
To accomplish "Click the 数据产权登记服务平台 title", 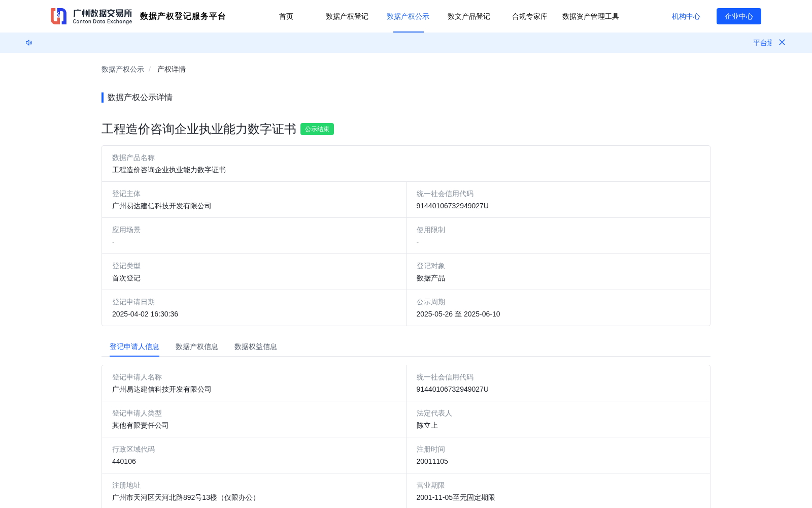I will [x=183, y=16].
